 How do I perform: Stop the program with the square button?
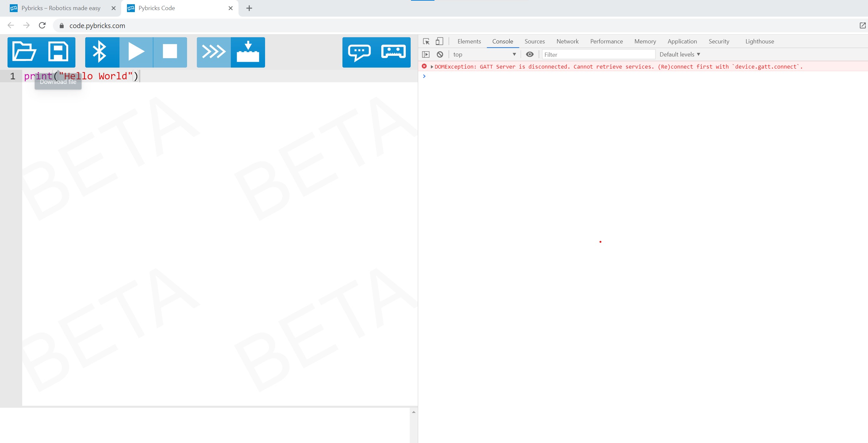pos(170,52)
